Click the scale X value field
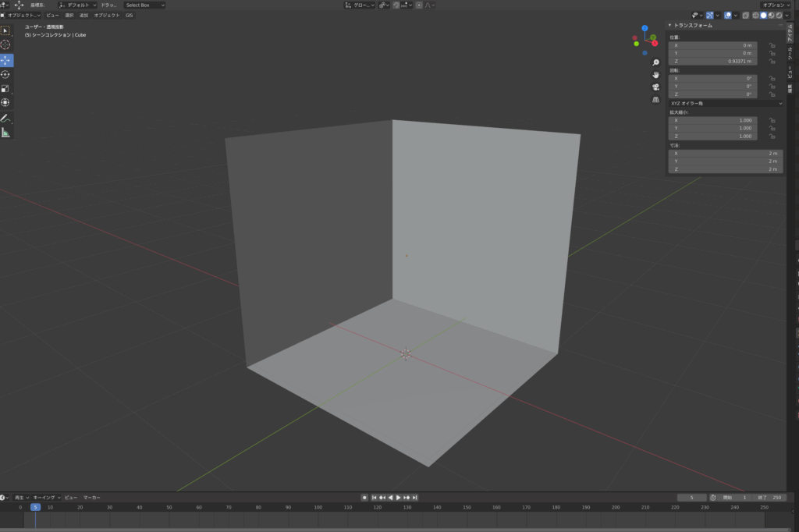Image resolution: width=799 pixels, height=532 pixels. 712,120
